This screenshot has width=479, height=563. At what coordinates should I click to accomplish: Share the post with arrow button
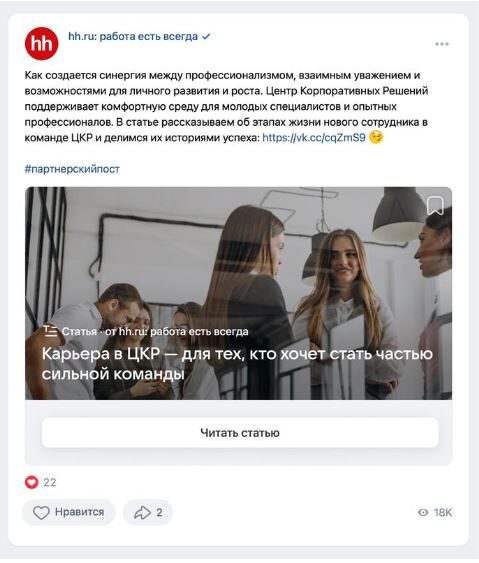[x=148, y=512]
